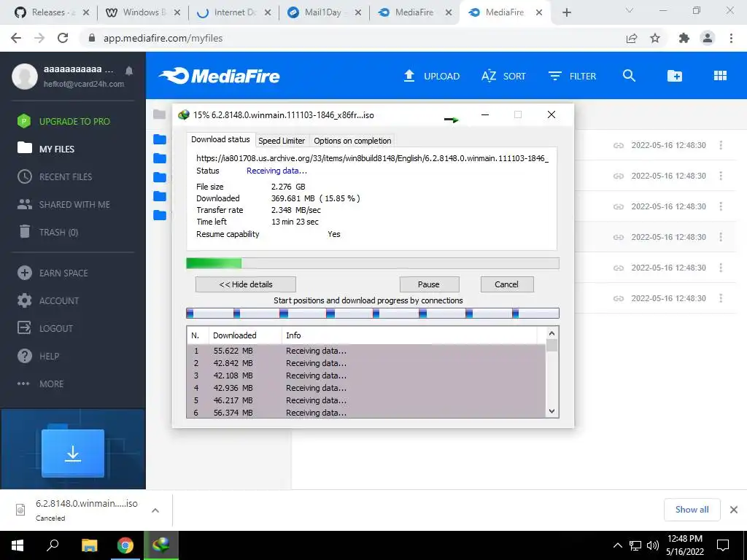Switch to Options on completion tab
The width and height of the screenshot is (747, 560).
pyautogui.click(x=352, y=141)
